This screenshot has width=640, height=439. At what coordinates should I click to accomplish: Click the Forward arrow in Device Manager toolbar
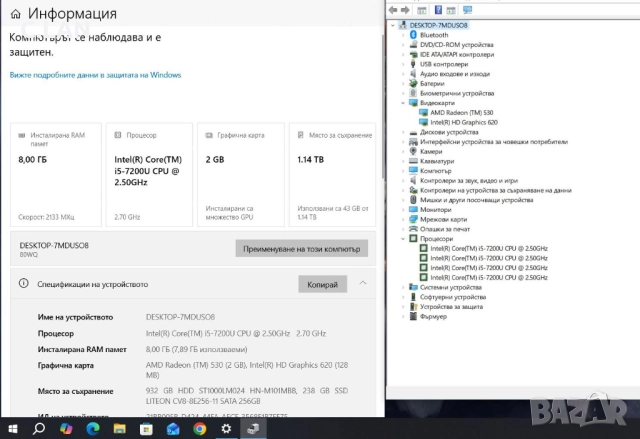click(405, 10)
